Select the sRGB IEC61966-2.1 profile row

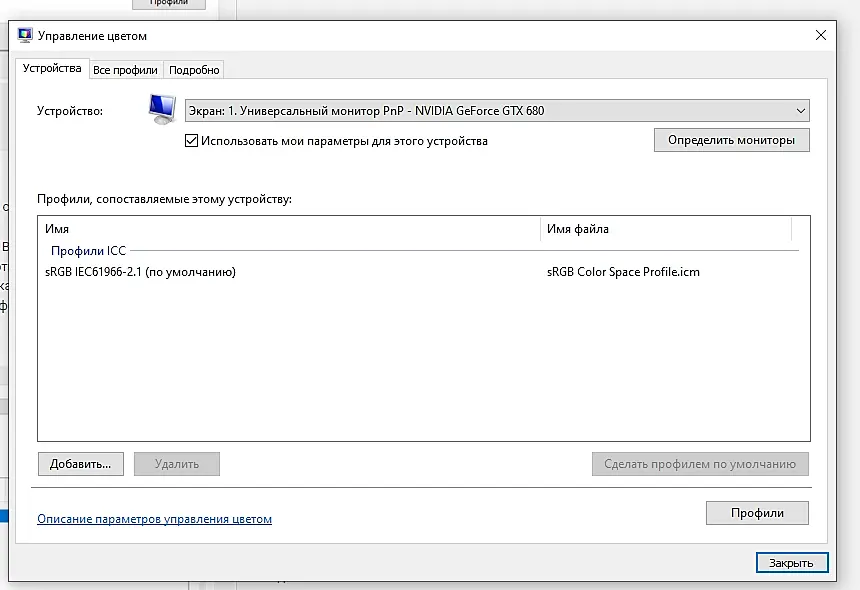pos(423,272)
